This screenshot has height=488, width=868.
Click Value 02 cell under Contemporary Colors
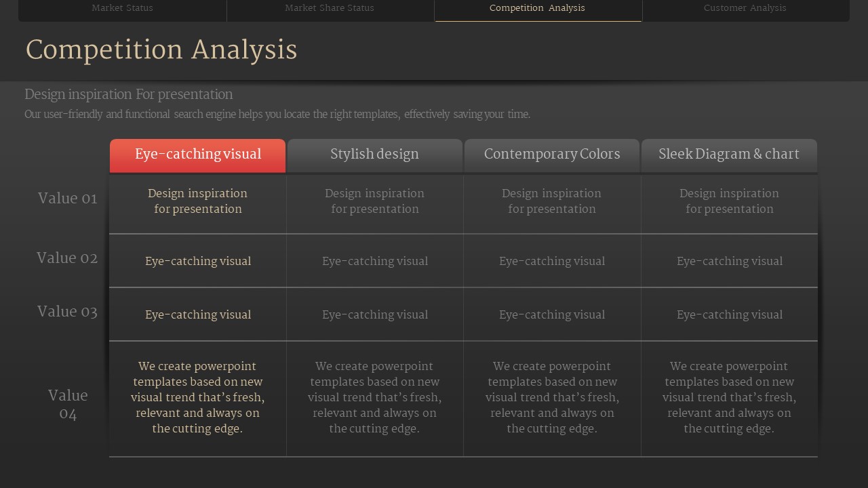[x=552, y=262]
